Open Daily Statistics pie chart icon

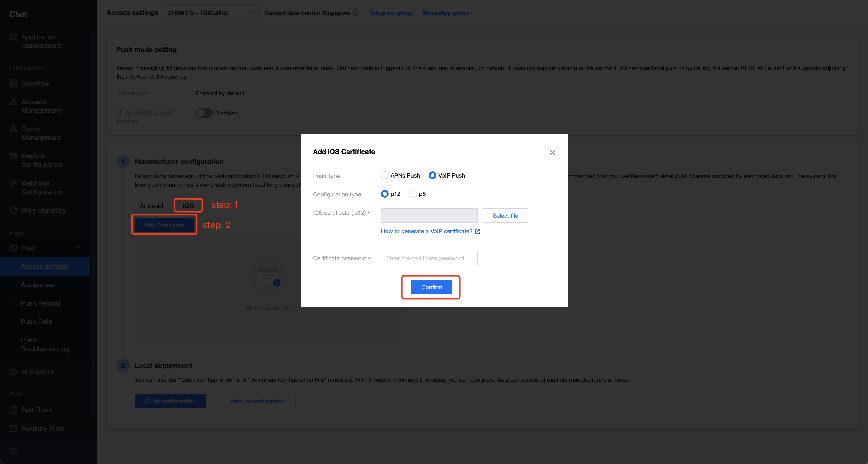tap(14, 210)
